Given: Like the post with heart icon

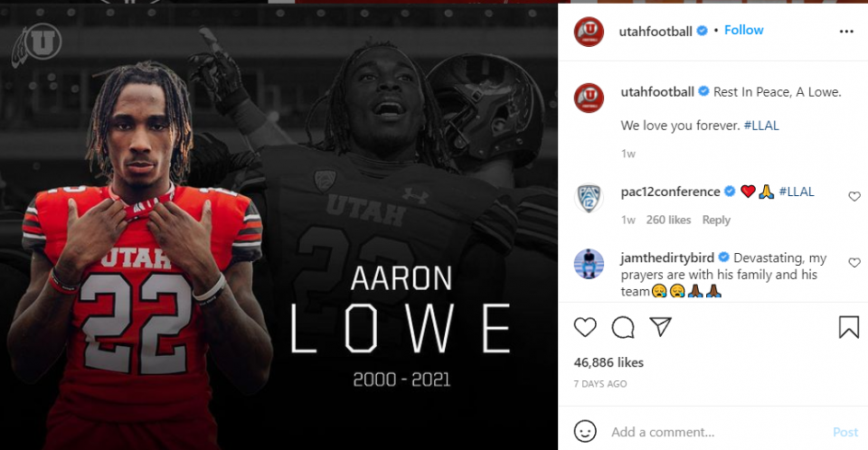Looking at the screenshot, I should coord(585,328).
